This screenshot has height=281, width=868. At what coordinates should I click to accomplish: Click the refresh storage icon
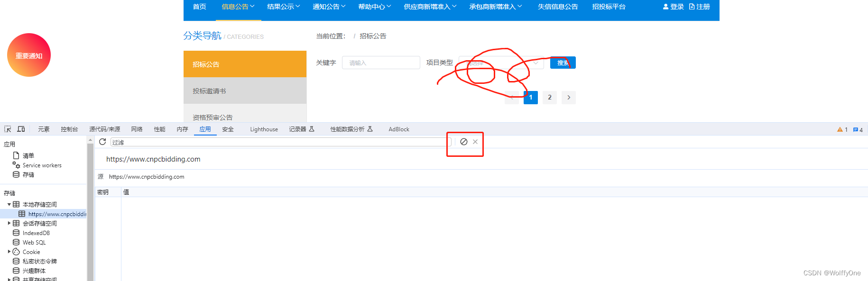pos(102,142)
